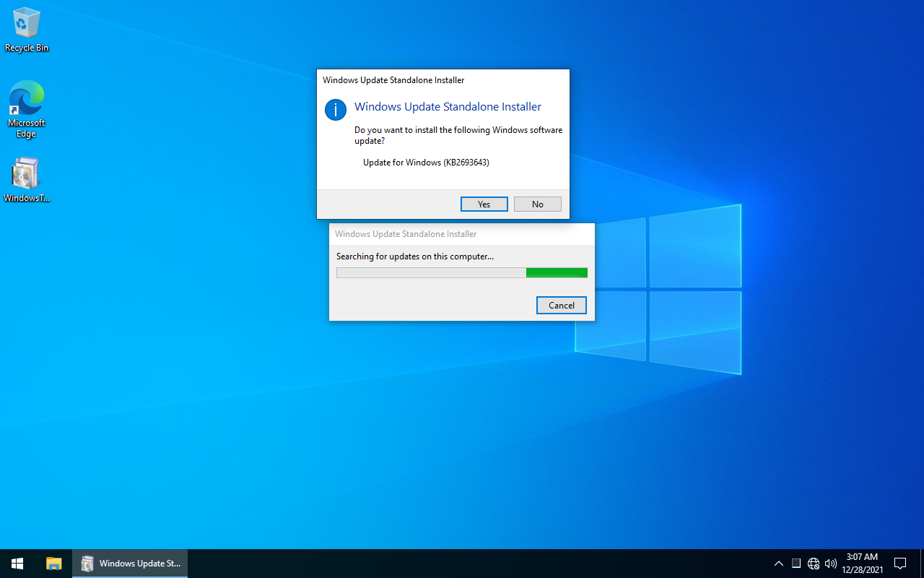
Task: Select the Recycle Bin desktop icon
Action: tap(27, 30)
